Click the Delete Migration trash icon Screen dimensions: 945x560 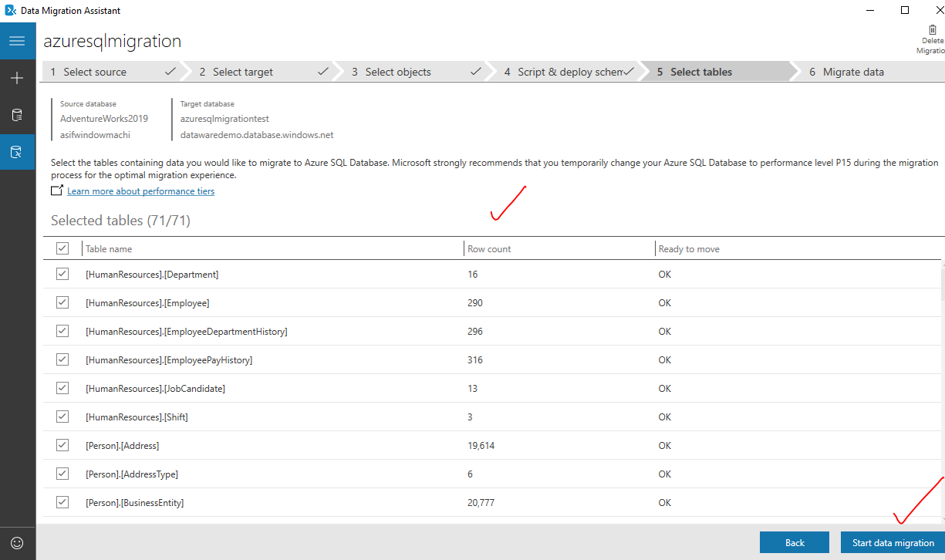932,30
